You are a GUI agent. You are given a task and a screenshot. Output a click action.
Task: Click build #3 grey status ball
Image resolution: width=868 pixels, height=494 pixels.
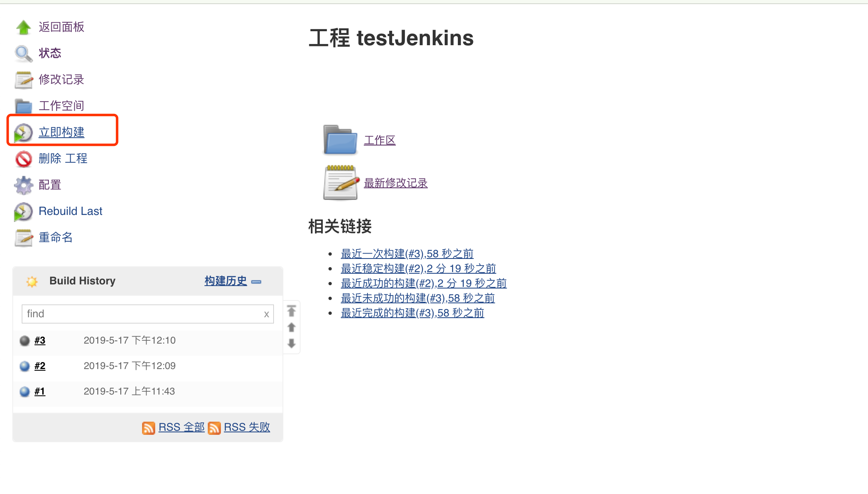[25, 341]
